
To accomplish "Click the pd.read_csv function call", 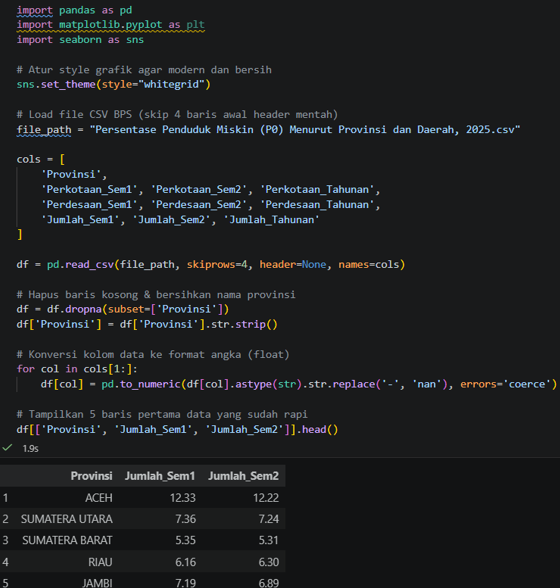I will coord(226,264).
